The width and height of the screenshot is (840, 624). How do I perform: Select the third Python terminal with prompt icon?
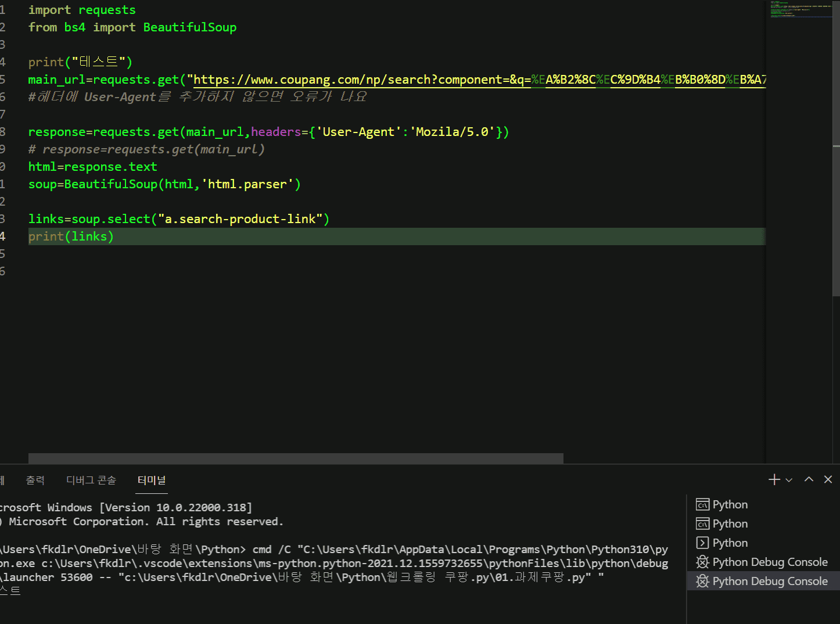(763, 543)
